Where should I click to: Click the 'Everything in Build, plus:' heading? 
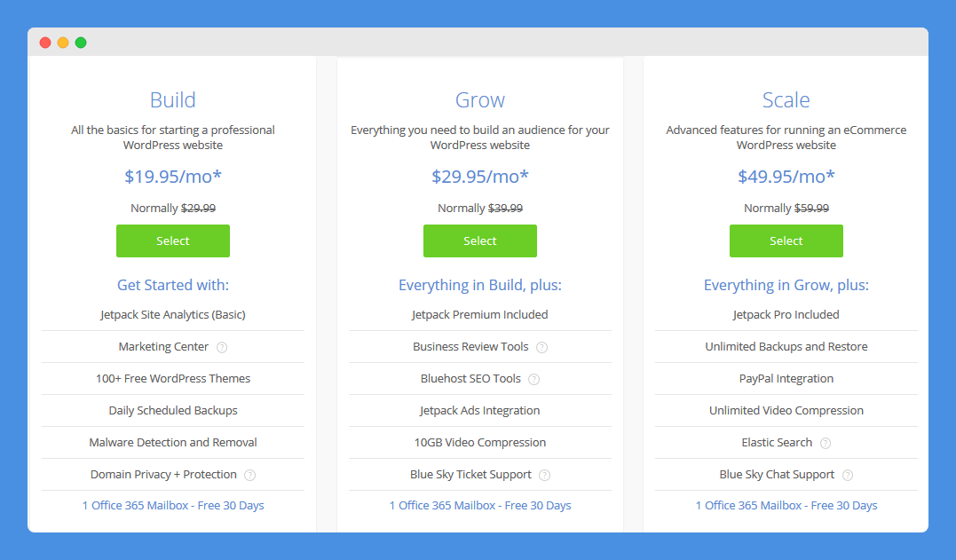(480, 285)
